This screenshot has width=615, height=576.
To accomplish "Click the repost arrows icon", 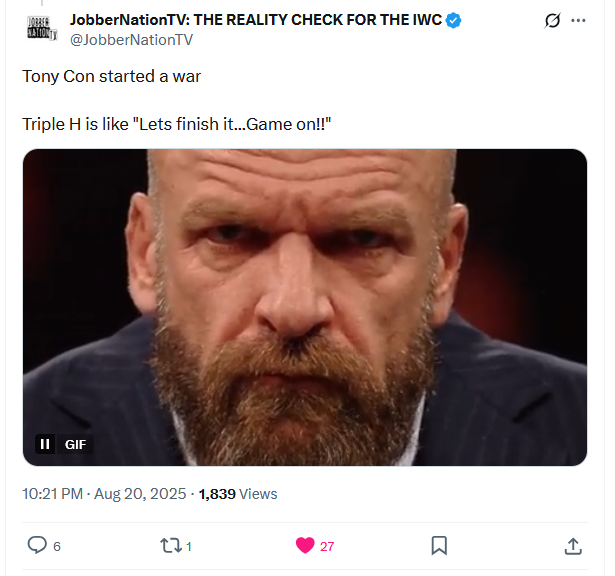I will 170,545.
